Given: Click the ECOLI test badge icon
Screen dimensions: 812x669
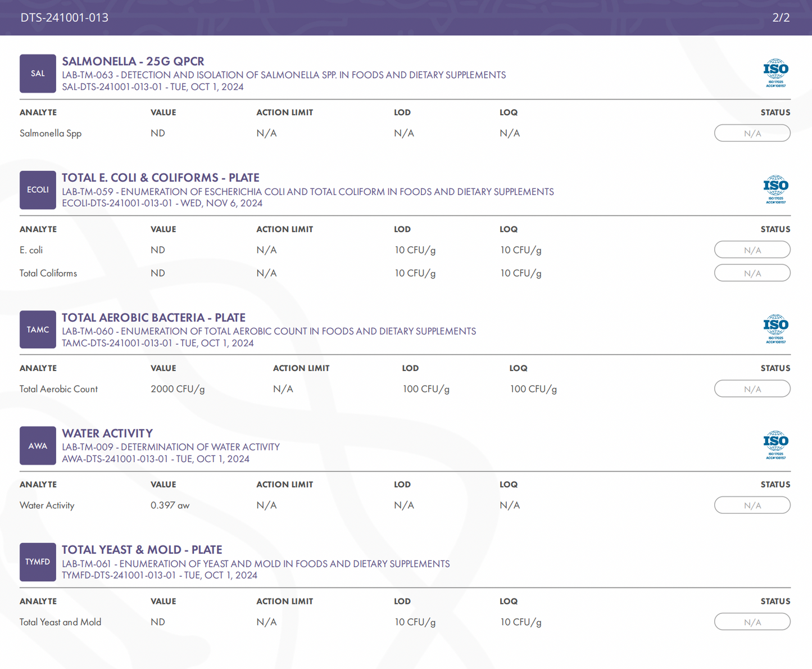Looking at the screenshot, I should [38, 190].
